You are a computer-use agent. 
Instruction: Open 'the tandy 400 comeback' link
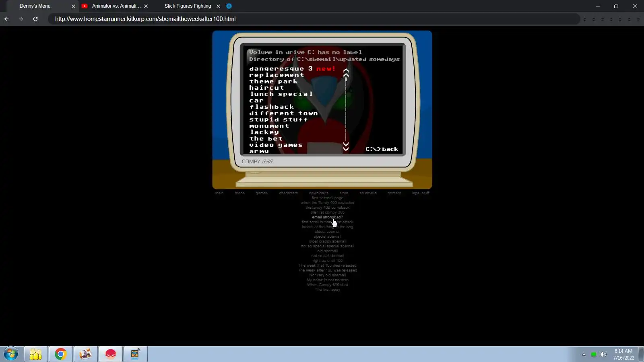pyautogui.click(x=328, y=208)
